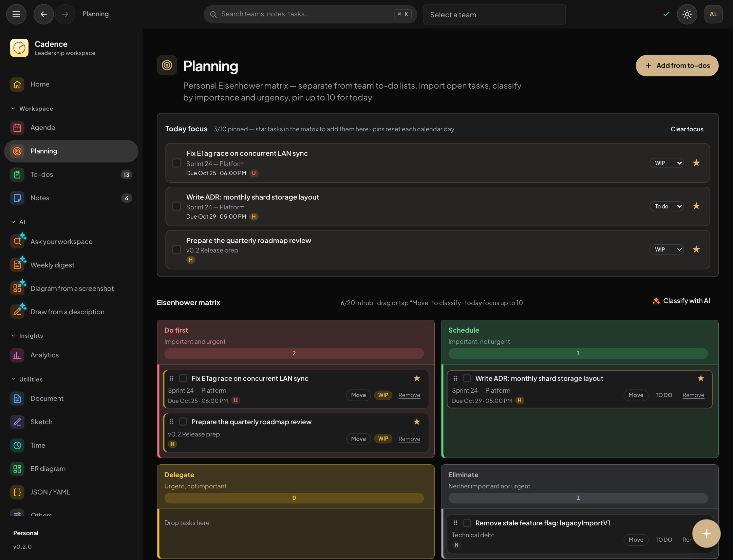Open the Select a team combo box
The width and height of the screenshot is (733, 560).
click(494, 15)
